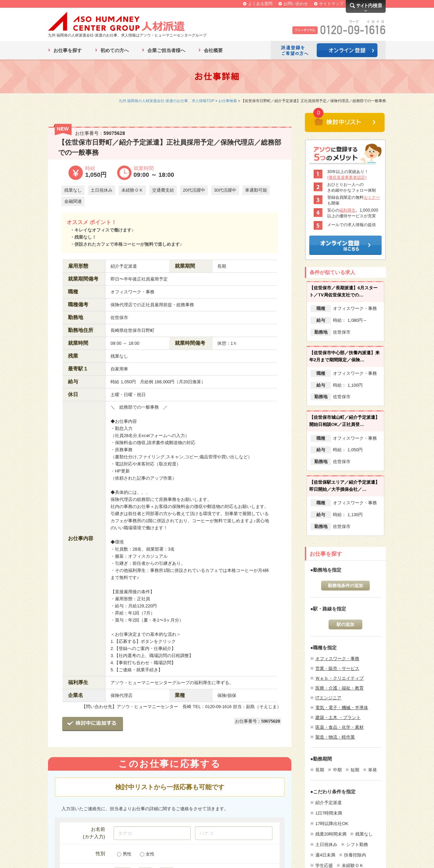Select 医療・介護・福祉・教育 job type

click(339, 688)
